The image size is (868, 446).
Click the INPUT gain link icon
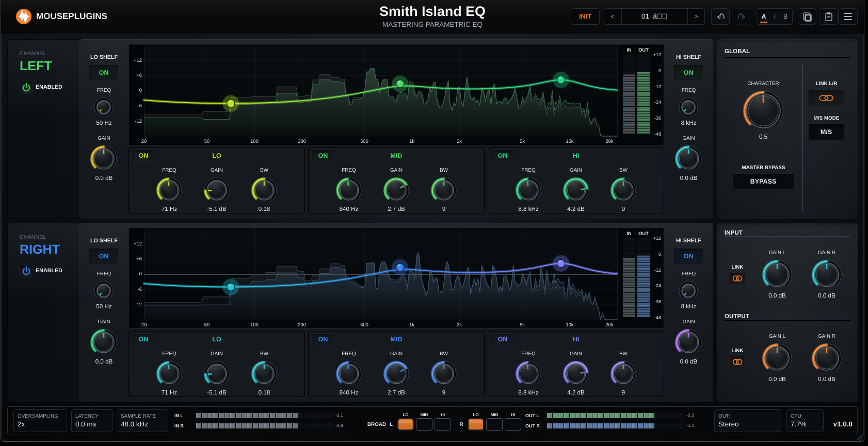point(737,278)
